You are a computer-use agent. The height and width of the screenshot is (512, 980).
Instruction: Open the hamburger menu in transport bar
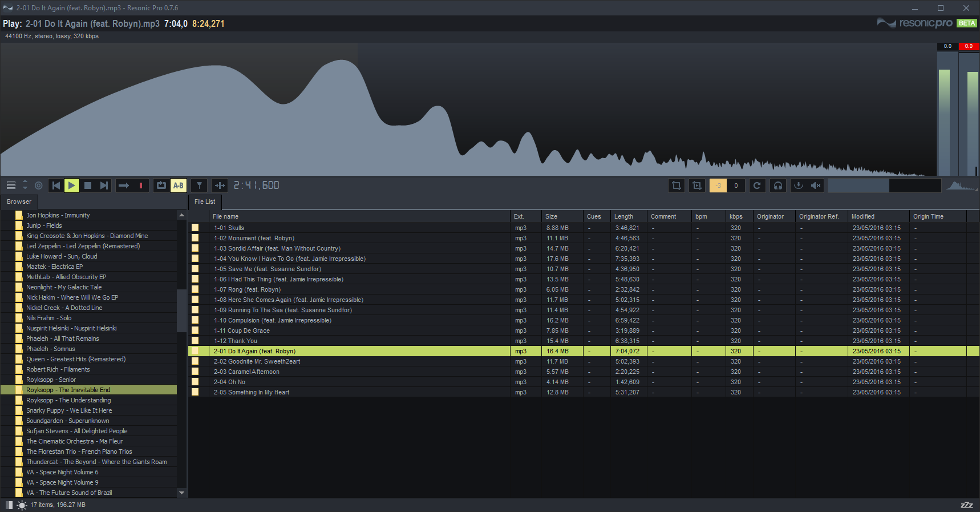(11, 186)
